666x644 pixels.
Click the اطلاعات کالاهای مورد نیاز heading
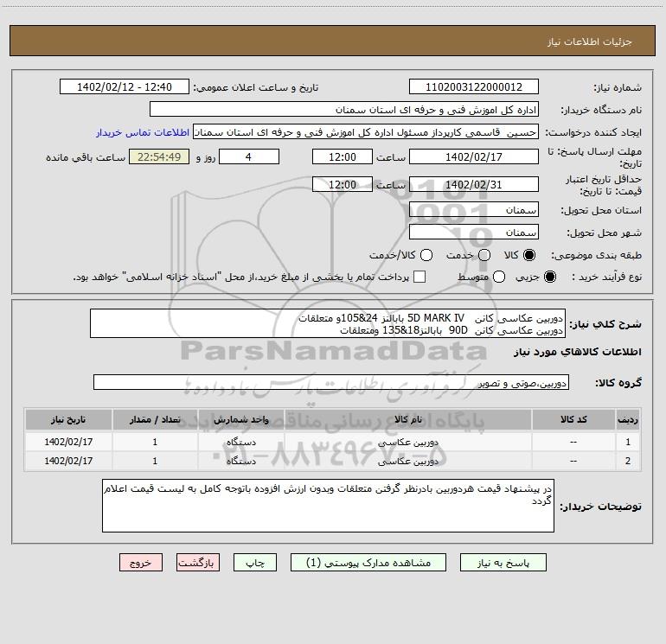click(577, 352)
